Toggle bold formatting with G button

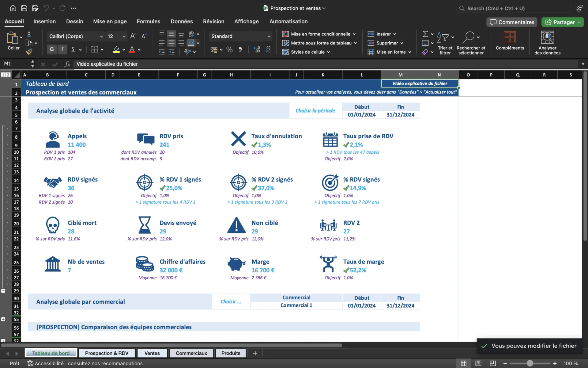click(x=52, y=49)
